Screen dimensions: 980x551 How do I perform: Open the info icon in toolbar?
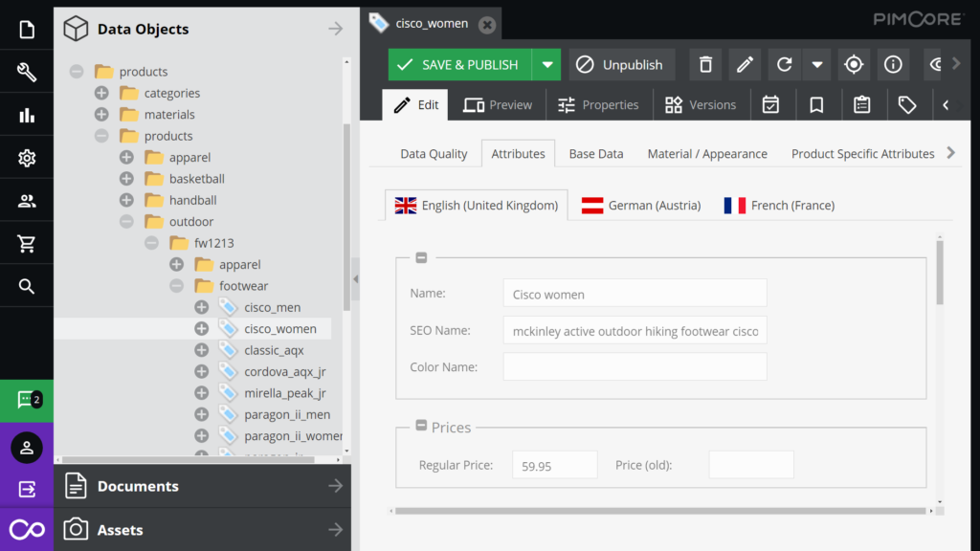point(893,64)
